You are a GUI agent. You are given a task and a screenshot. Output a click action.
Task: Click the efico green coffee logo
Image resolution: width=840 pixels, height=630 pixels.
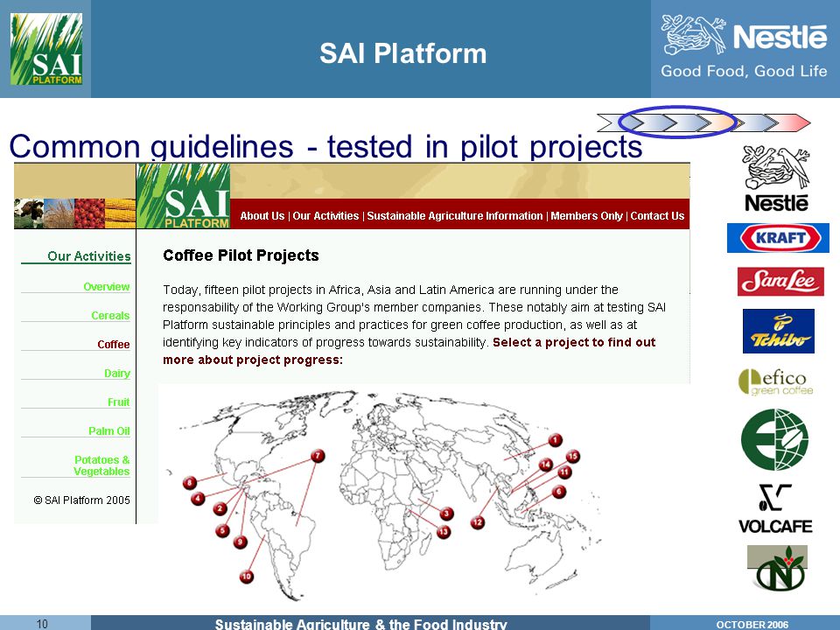(x=776, y=382)
